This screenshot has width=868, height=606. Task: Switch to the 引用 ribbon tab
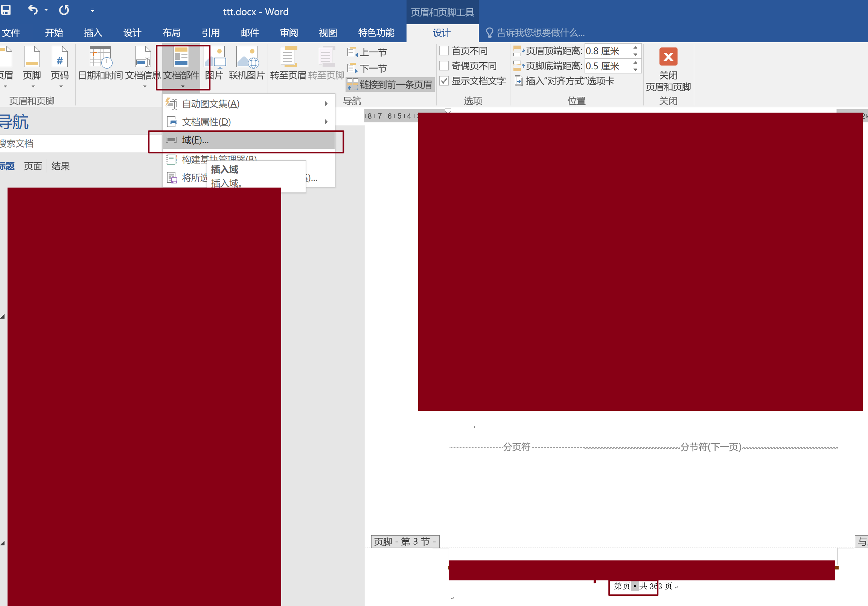(210, 33)
